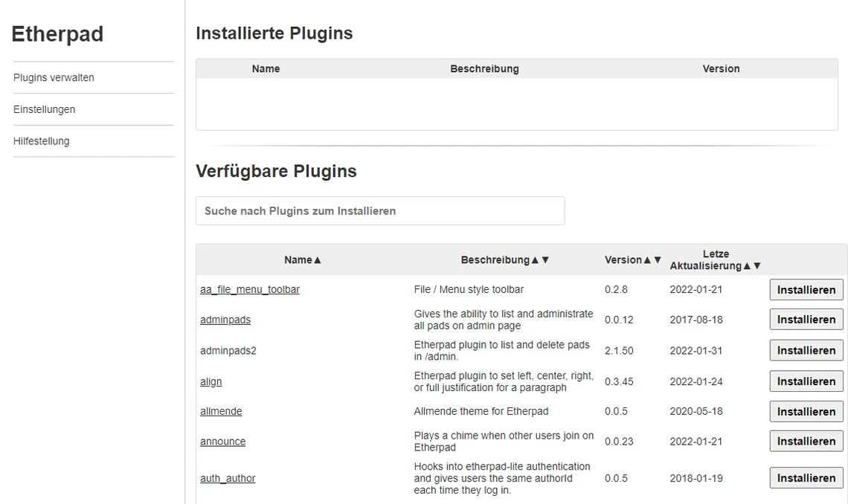Install the announce chime plugin
The width and height of the screenshot is (848, 504).
coord(806,441)
